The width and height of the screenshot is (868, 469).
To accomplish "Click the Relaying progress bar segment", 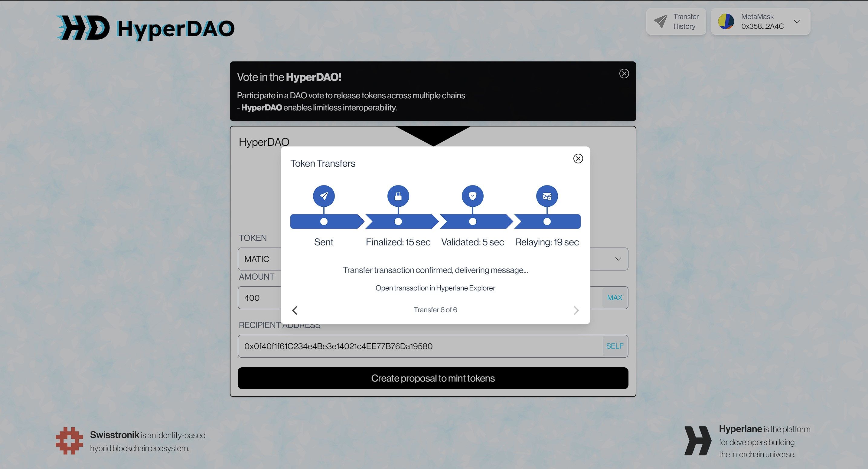I will pos(547,221).
